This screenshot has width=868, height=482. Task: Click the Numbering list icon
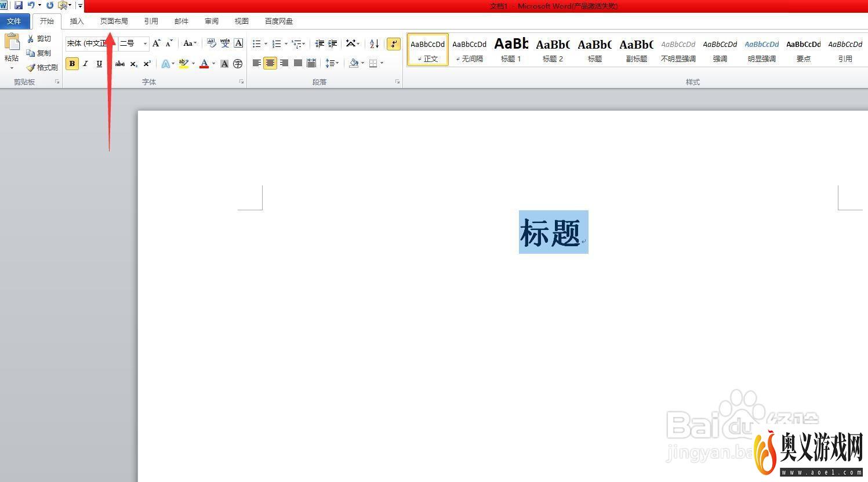pyautogui.click(x=277, y=43)
